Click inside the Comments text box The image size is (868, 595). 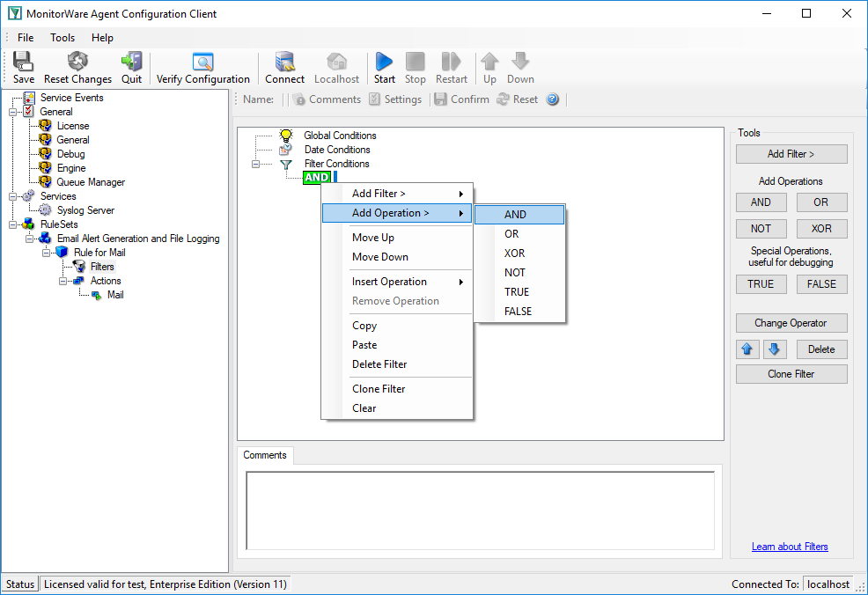480,511
